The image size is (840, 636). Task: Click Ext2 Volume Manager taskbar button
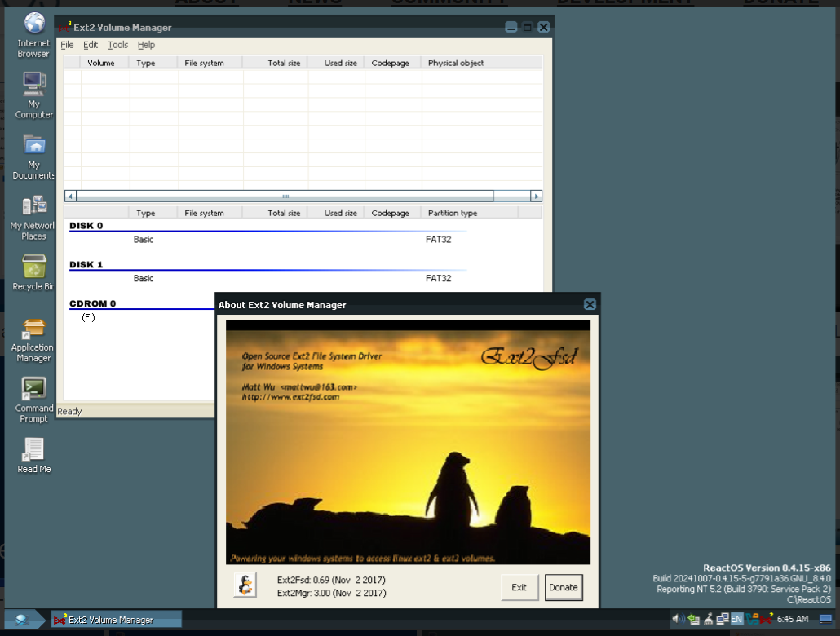click(x=117, y=619)
